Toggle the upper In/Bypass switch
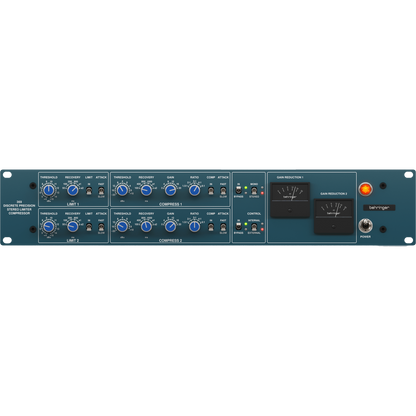 tap(239, 190)
